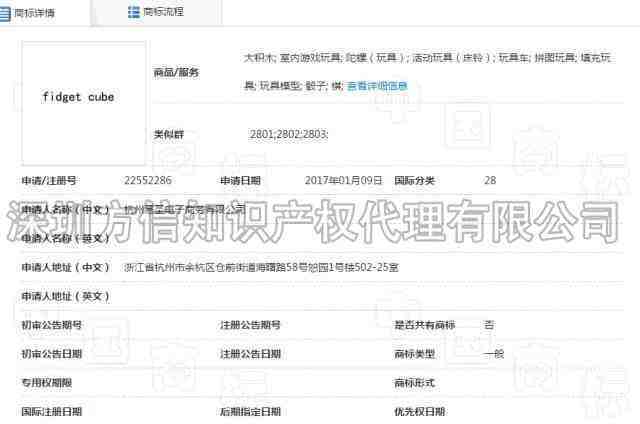Click the 商标详情 tab list icon
Screen dimensions: 640x424
tap(4, 13)
